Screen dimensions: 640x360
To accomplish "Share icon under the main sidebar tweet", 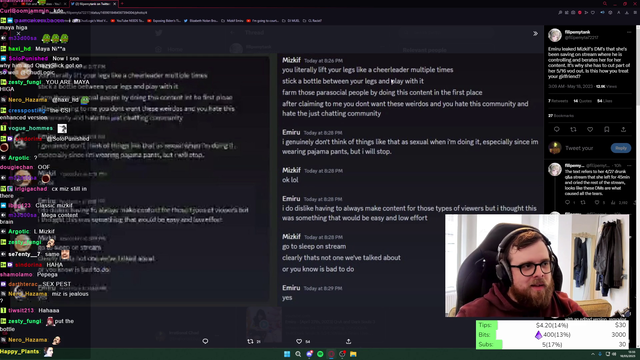I will click(x=623, y=129).
